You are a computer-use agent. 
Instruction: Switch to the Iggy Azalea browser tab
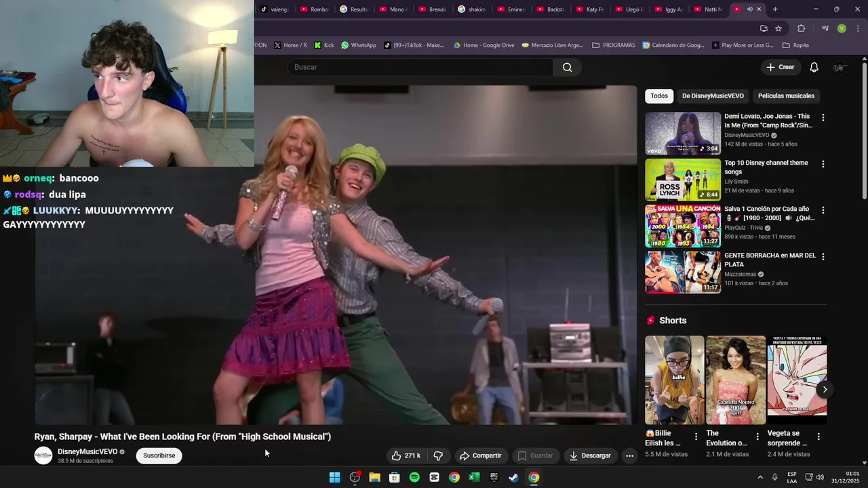click(668, 9)
